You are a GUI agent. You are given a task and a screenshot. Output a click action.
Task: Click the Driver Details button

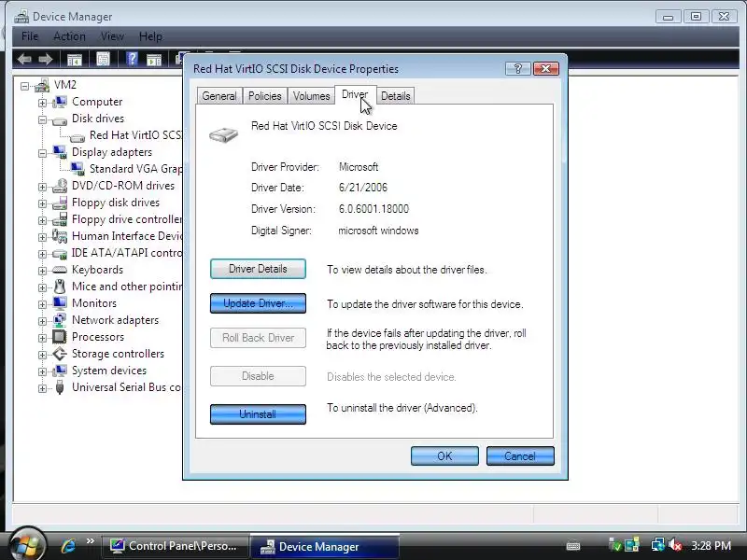coord(259,269)
